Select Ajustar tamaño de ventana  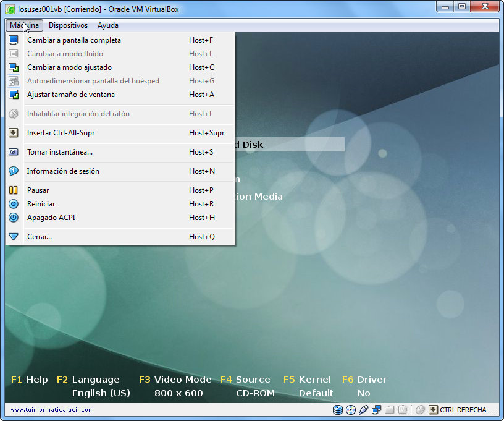120,95
